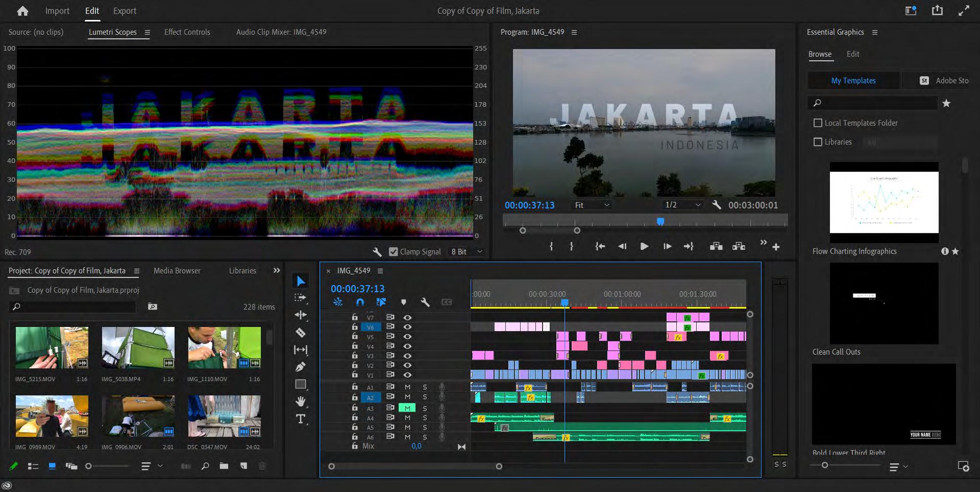Image resolution: width=980 pixels, height=492 pixels.
Task: Hide video track V6 with the eye icon
Action: point(407,327)
